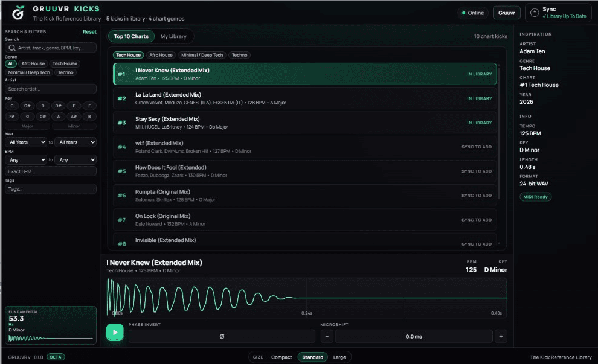598x364 pixels.
Task: Toggle Tech House filter in sidebar
Action: point(65,63)
